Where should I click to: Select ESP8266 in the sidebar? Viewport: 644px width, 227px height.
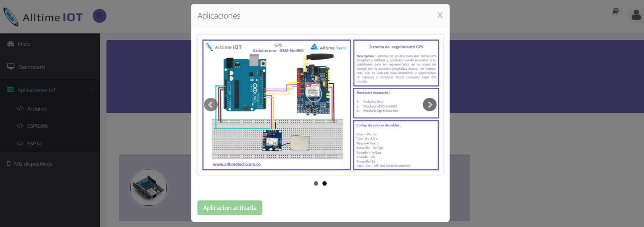(37, 126)
